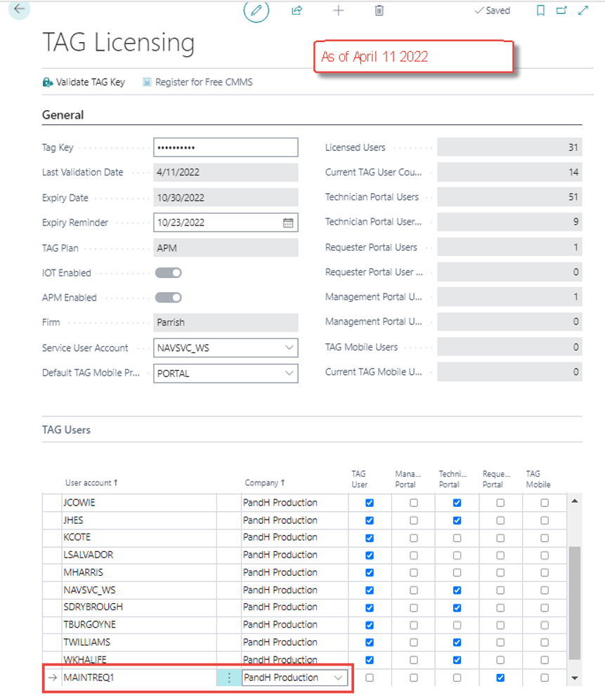
Task: Click the Licensed Users value 31
Action: pos(509,147)
